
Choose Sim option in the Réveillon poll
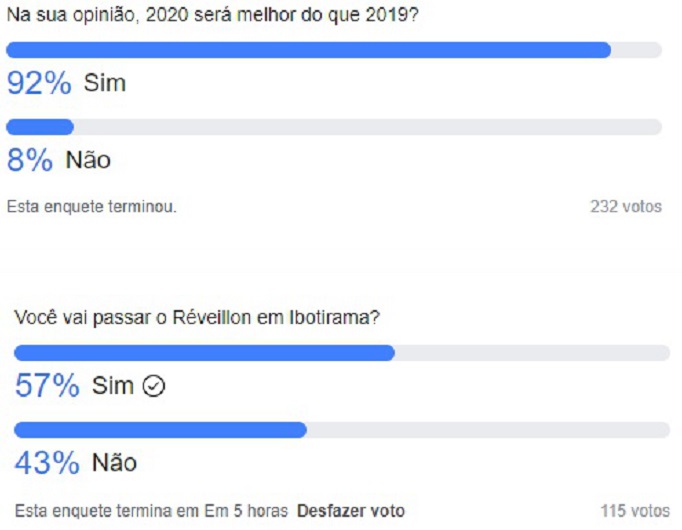coord(113,385)
